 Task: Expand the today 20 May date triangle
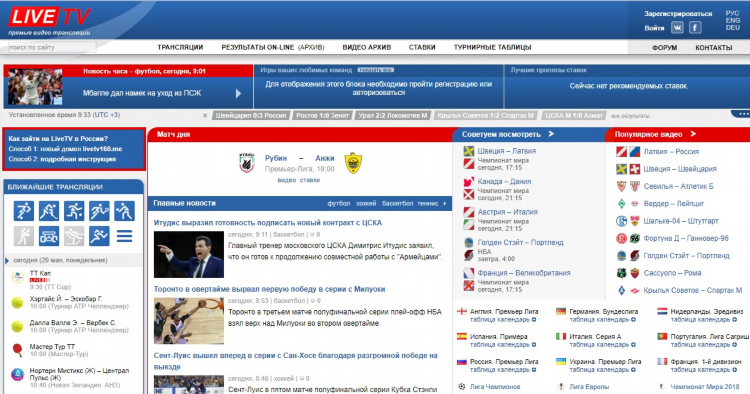7,261
